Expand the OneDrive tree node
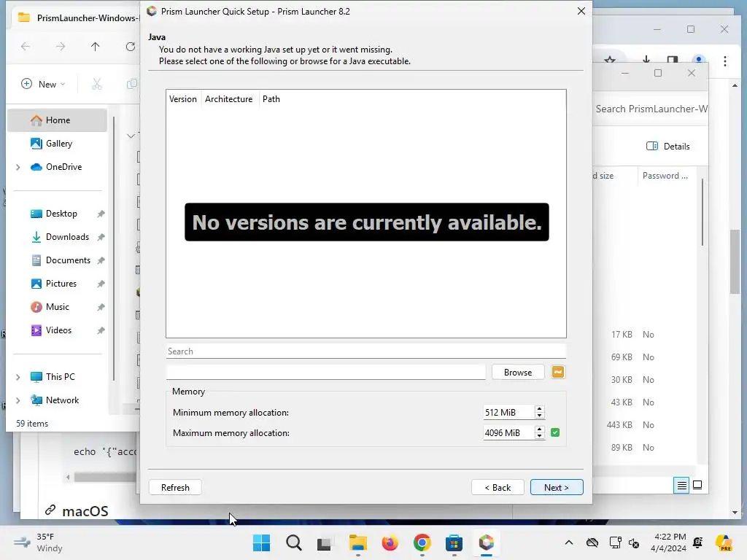Viewport: 747px width, 560px height. point(18,167)
